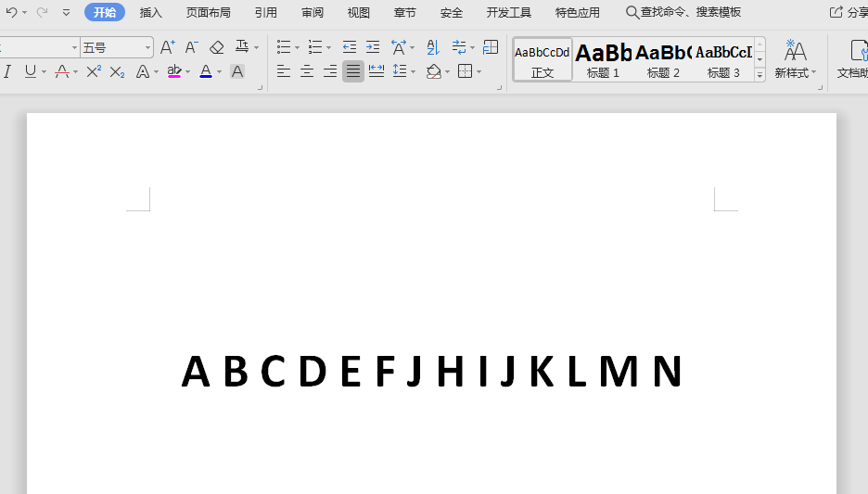Toggle justify alignment
Screen dimensions: 868x494
click(353, 71)
